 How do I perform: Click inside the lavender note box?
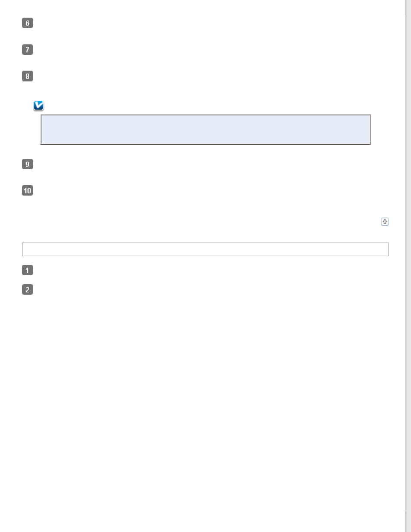coord(205,130)
